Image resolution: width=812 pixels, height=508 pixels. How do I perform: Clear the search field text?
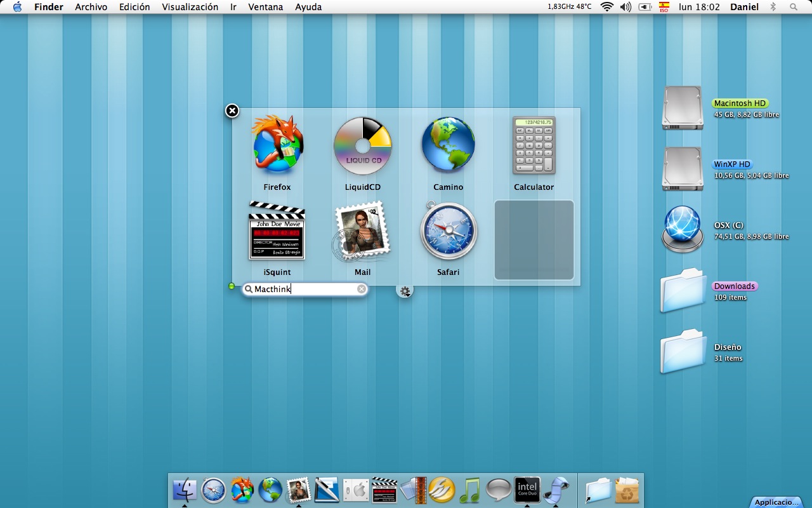coord(362,289)
